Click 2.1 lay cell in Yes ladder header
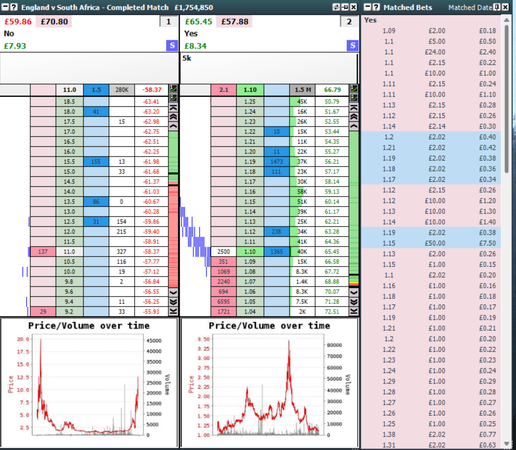The width and height of the screenshot is (516, 450). [224, 90]
